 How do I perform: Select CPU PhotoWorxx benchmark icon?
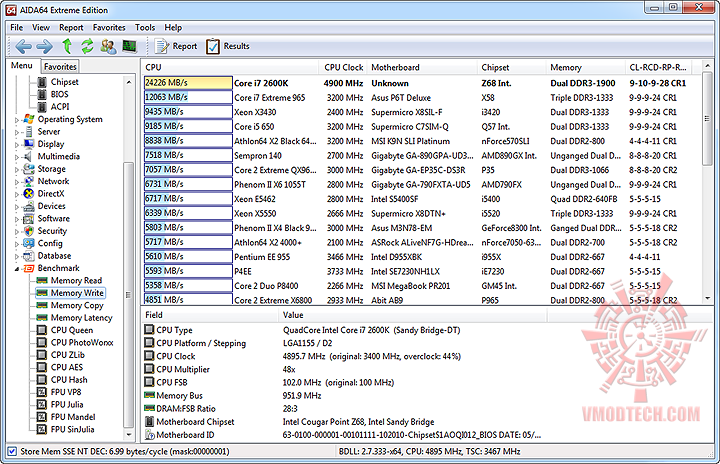tap(42, 343)
